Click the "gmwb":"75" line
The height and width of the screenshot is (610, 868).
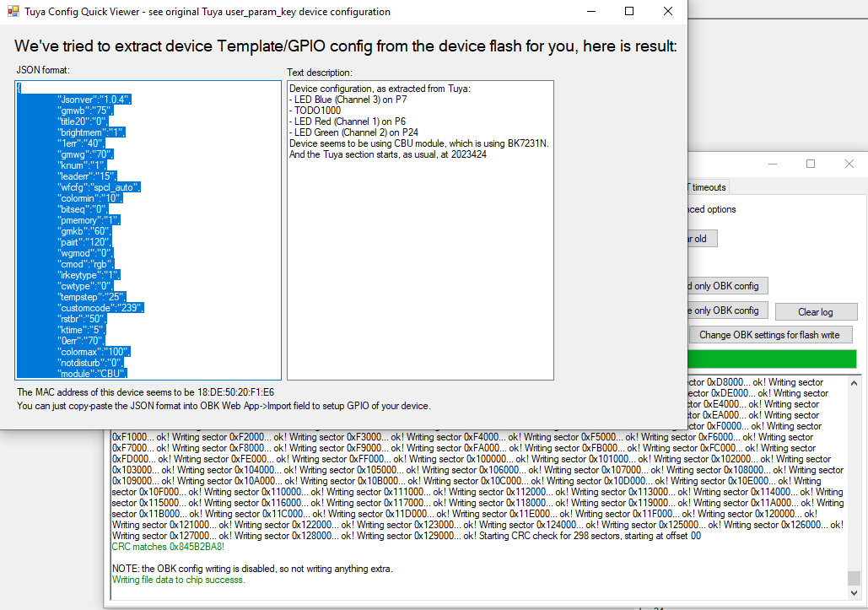coord(84,111)
